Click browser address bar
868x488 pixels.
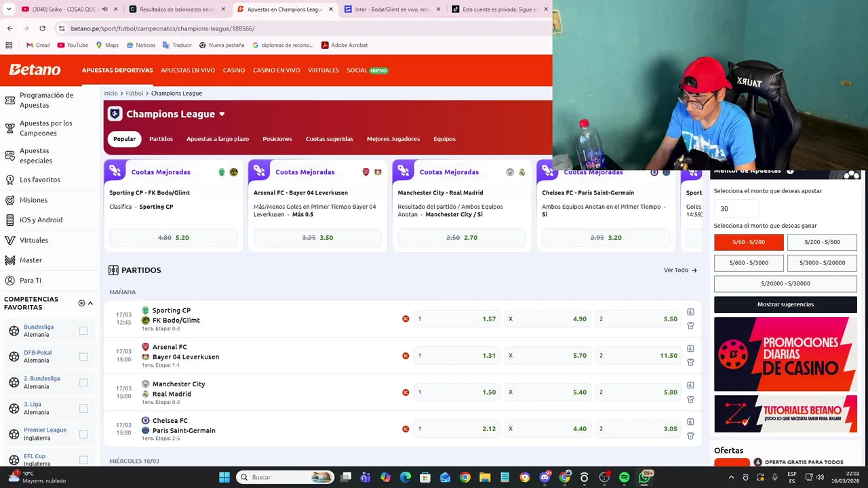coord(298,28)
